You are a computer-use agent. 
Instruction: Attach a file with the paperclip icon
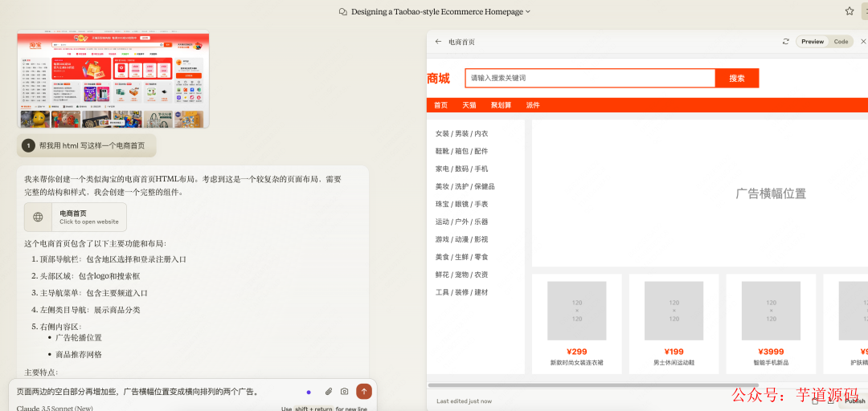click(x=328, y=392)
